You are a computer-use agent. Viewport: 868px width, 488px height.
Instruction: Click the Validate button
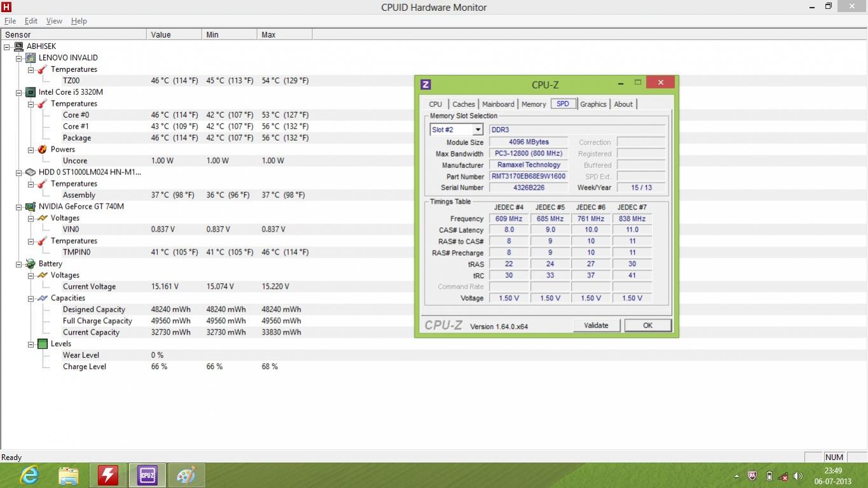[596, 325]
